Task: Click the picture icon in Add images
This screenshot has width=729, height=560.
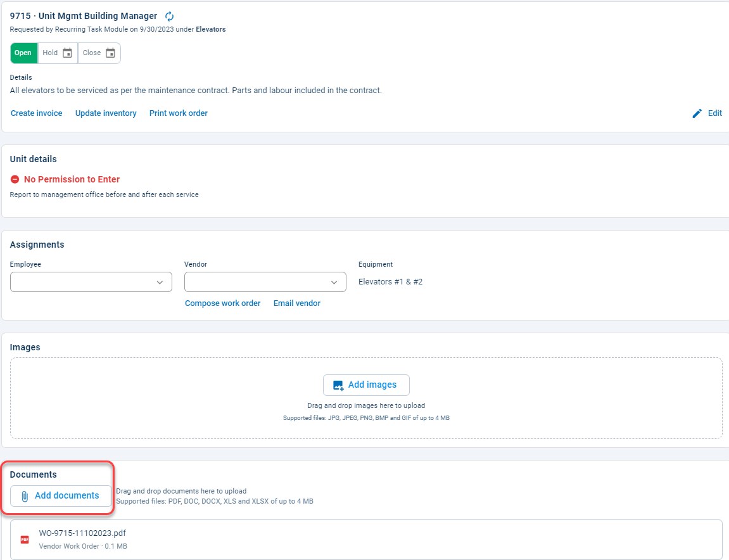Action: [x=338, y=386]
